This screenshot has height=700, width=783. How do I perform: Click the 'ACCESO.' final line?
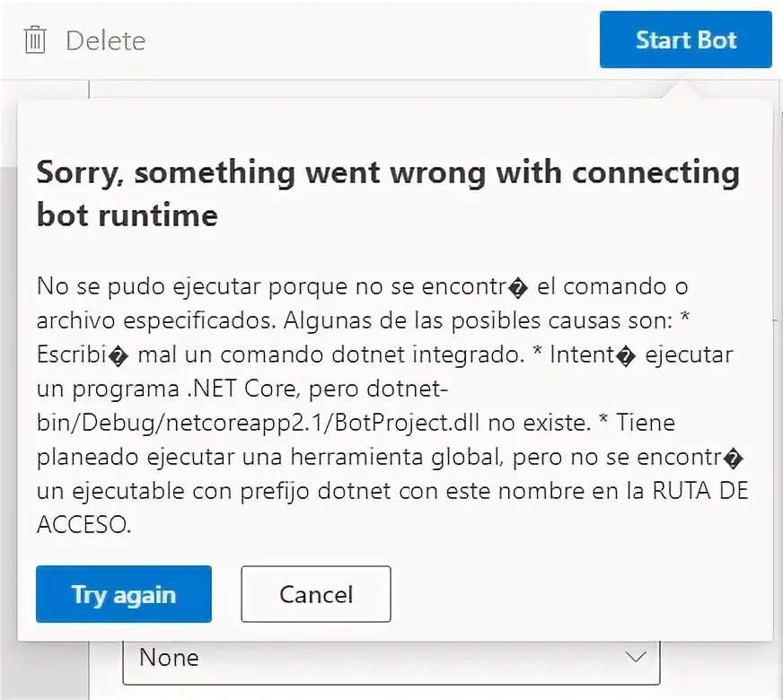[84, 524]
